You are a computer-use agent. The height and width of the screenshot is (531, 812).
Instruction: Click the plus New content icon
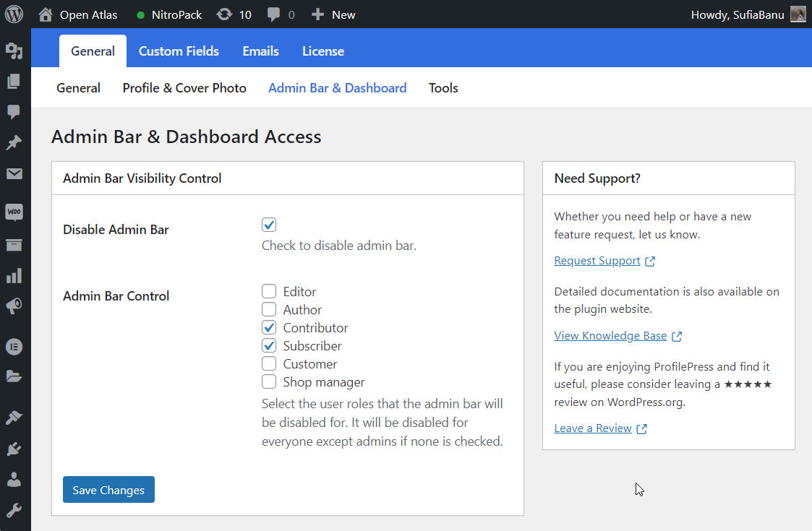[x=317, y=14]
